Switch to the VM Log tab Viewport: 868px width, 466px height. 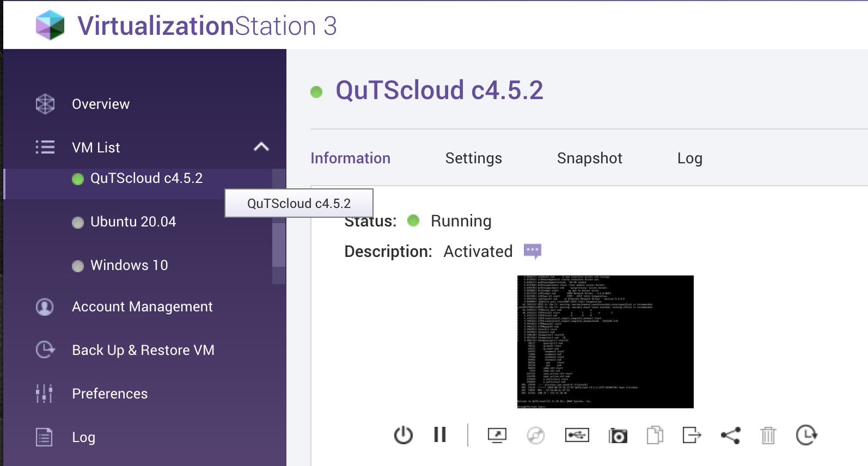(689, 158)
